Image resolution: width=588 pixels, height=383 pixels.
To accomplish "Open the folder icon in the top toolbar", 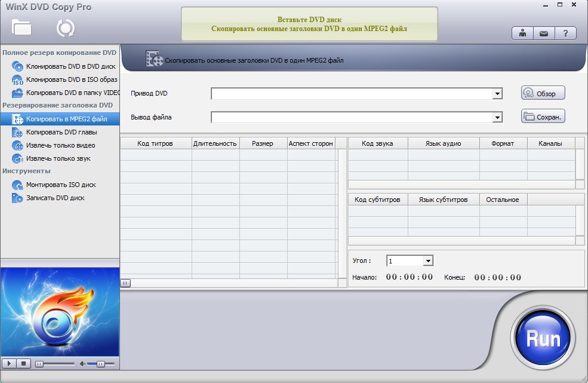I will [21, 28].
